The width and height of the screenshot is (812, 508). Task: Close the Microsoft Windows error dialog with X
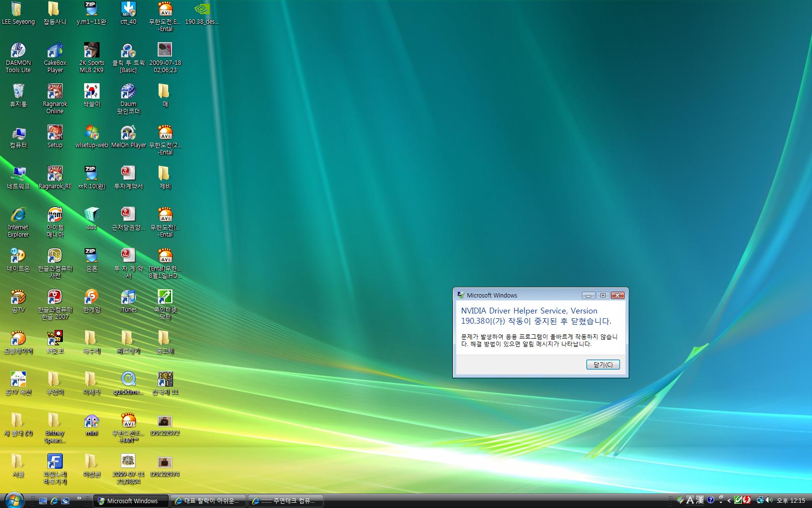(x=617, y=295)
